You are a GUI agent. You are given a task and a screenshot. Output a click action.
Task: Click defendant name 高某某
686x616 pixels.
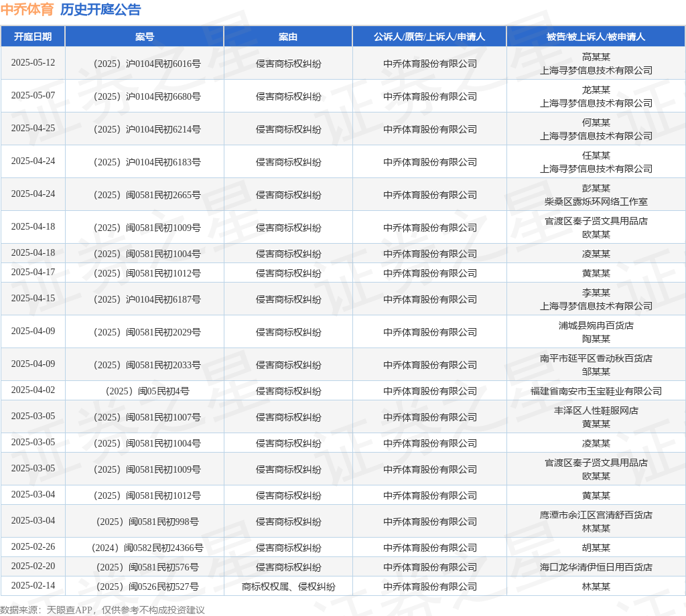tap(596, 57)
